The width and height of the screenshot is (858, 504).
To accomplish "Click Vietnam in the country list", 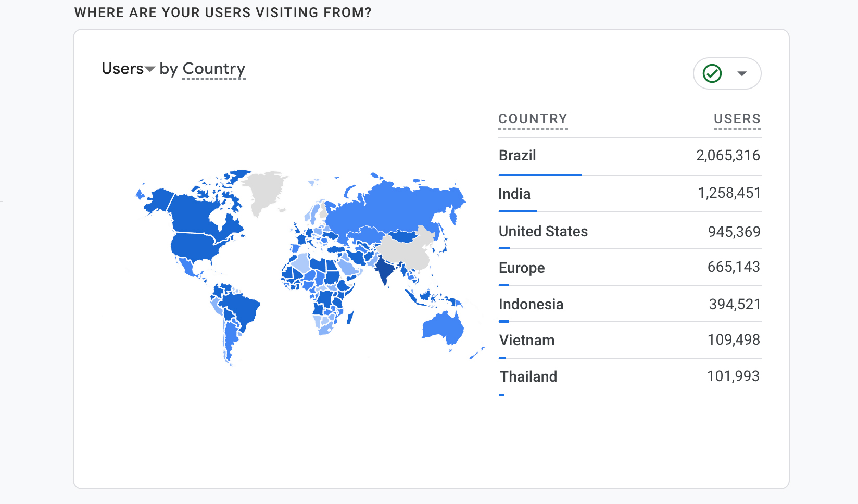I will click(527, 341).
